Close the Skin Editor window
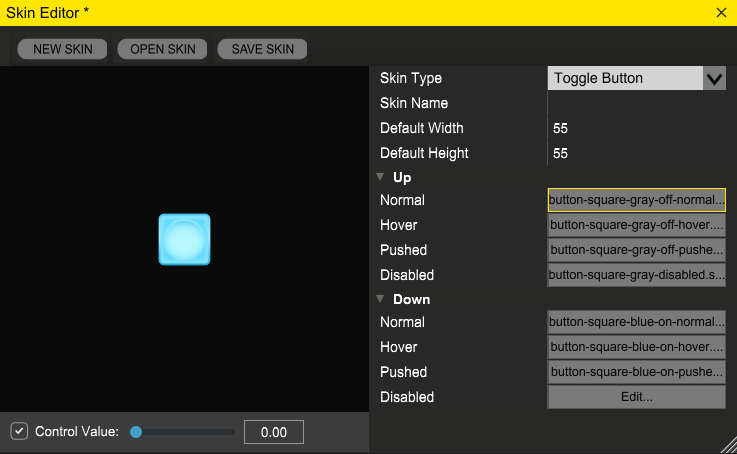Viewport: 737px width, 454px height. (x=721, y=13)
